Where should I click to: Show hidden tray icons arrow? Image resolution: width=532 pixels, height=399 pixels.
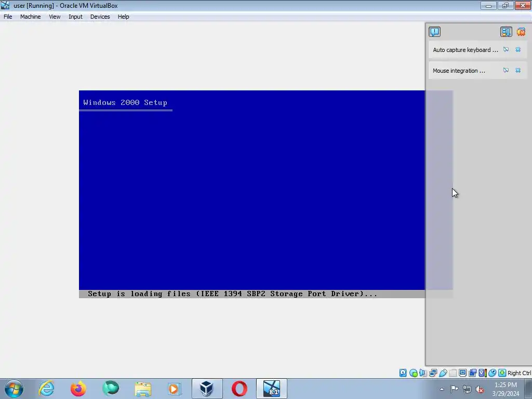(442, 389)
